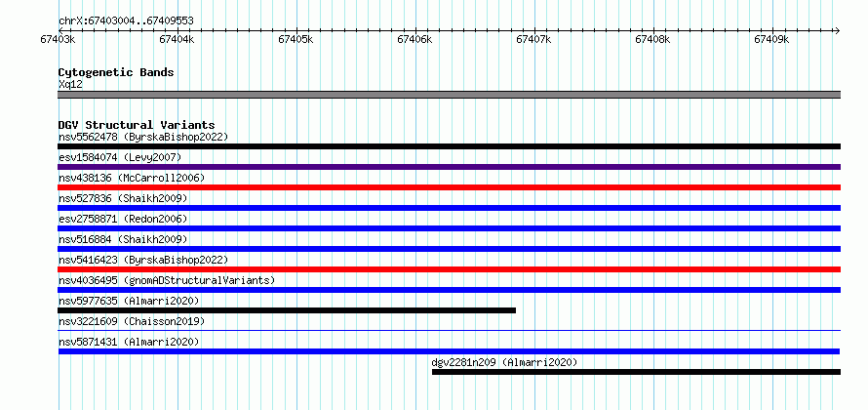Open esv2758871 (Redon2006) label

[x=123, y=219]
